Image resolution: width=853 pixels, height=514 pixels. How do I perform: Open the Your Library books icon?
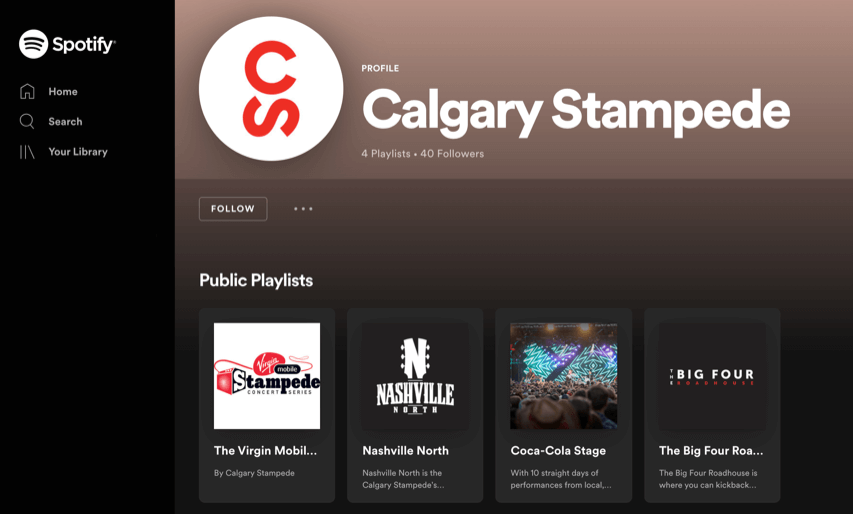pos(27,152)
